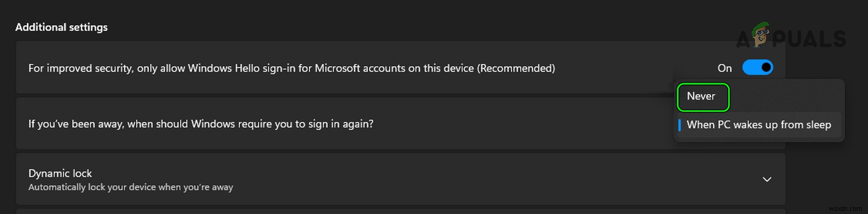
Task: Select the "Never" sign-in option
Action: tap(701, 96)
